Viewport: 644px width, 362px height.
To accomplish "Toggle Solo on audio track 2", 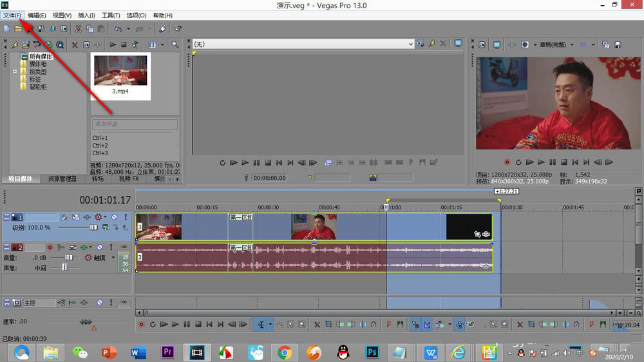I will (x=111, y=247).
